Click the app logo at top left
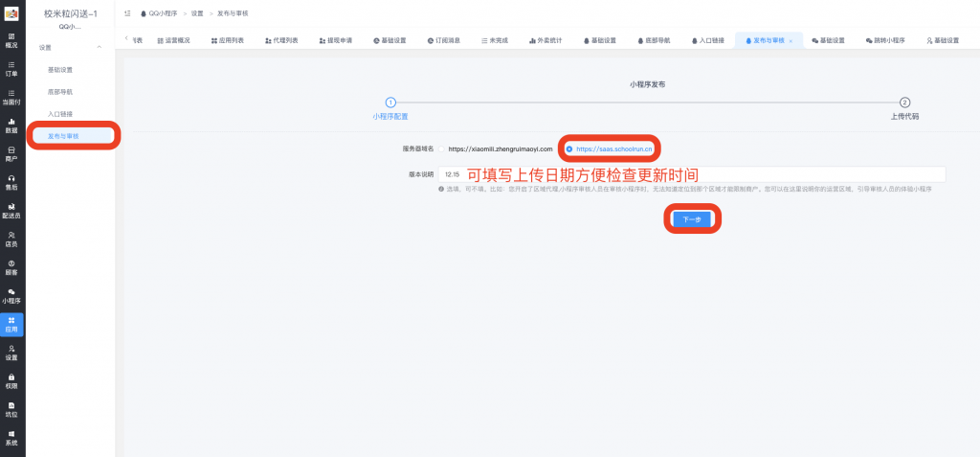Image resolution: width=980 pixels, height=457 pixels. 11,13
